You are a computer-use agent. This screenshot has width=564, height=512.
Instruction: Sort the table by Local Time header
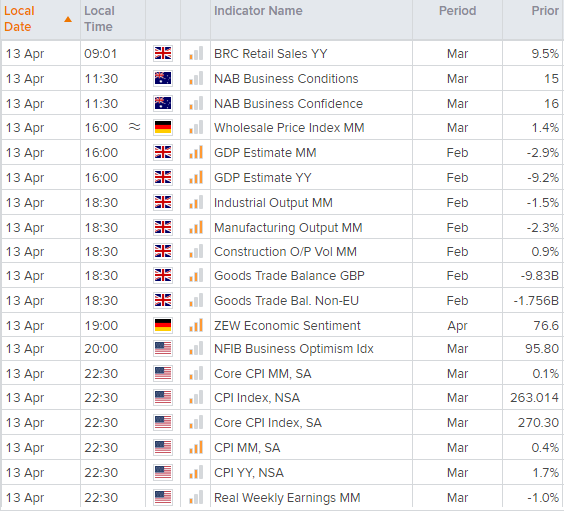99,19
